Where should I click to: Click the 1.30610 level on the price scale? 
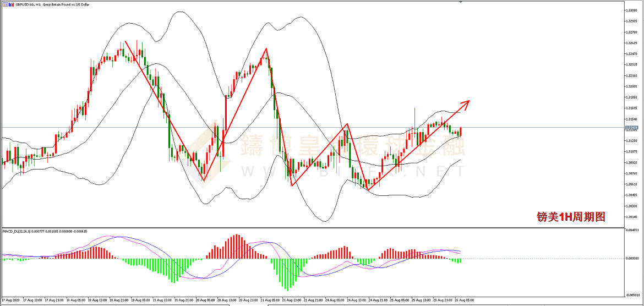click(x=631, y=184)
